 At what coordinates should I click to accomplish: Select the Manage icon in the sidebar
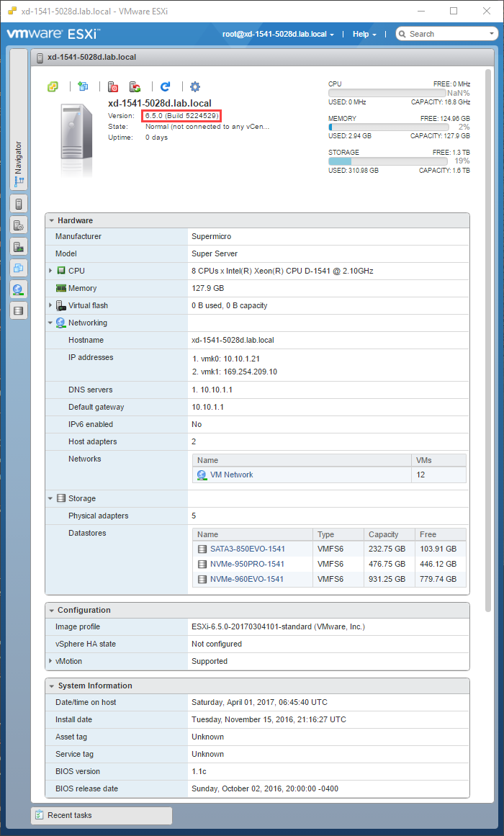19,225
